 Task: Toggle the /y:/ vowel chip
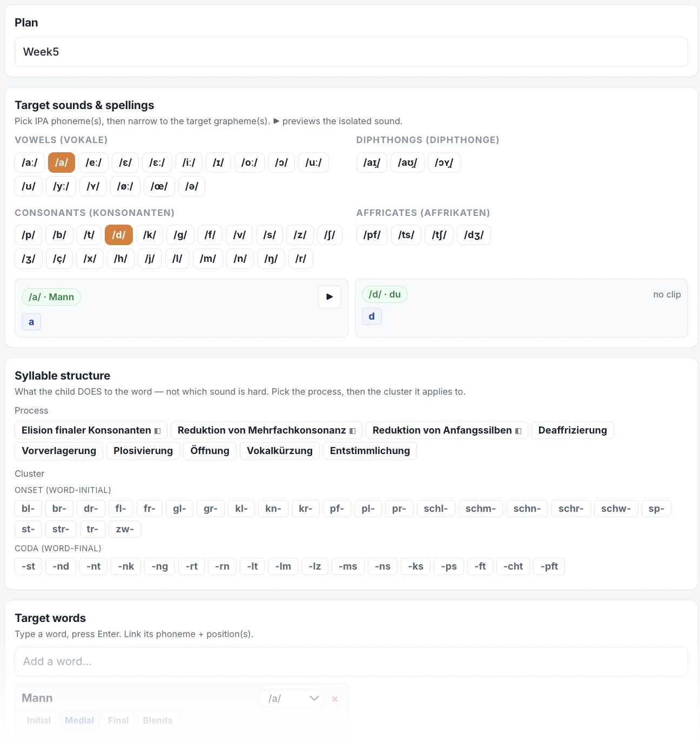(61, 186)
